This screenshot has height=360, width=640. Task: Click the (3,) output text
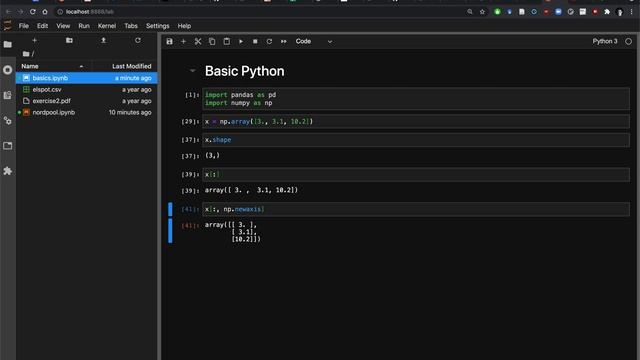[212, 156]
